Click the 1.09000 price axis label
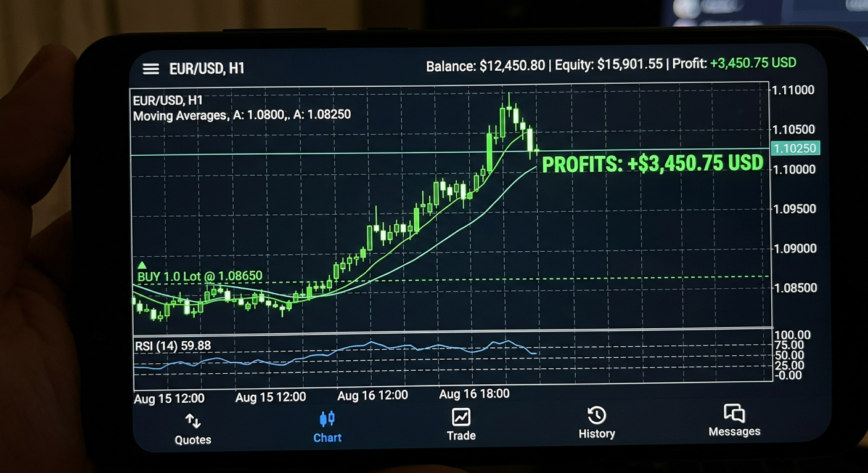868x473 pixels. tap(795, 248)
